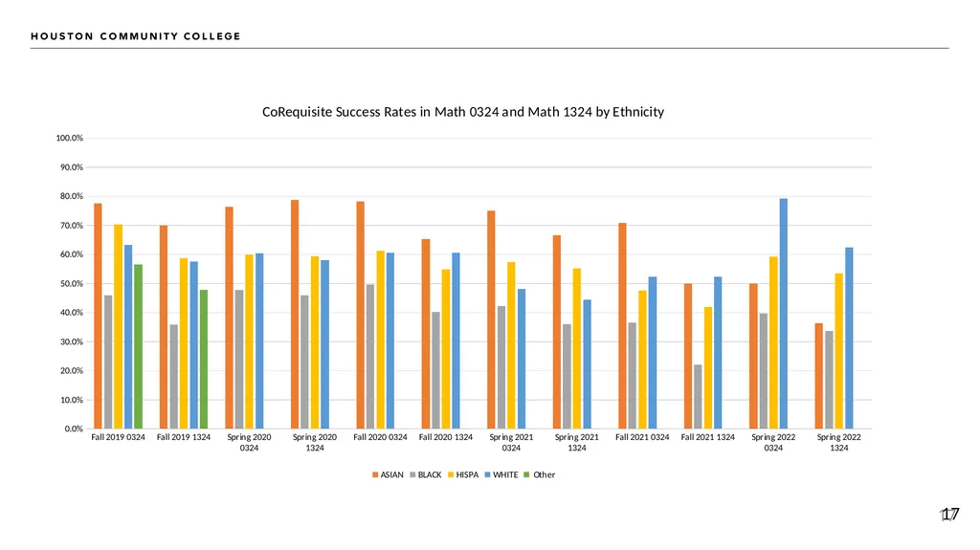Select the orange ASIAN bar for Fall 2019 0324
Image resolution: width=980 pixels, height=550 pixels.
[x=99, y=317]
